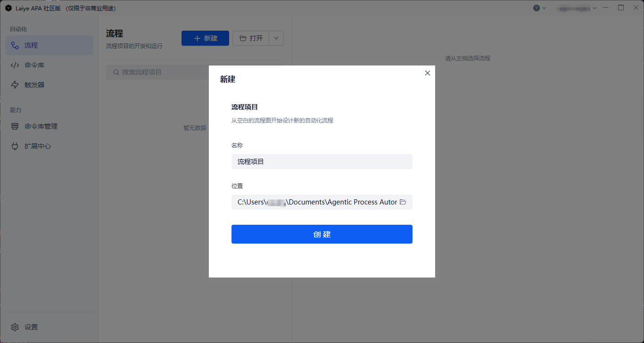Click the 自动化 section label in sidebar

click(18, 29)
